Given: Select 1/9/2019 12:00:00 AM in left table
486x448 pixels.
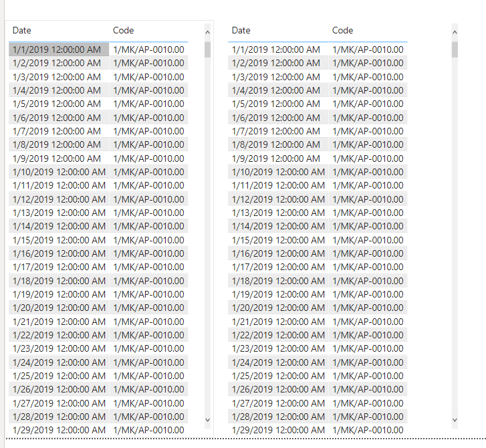Looking at the screenshot, I should (59, 158).
